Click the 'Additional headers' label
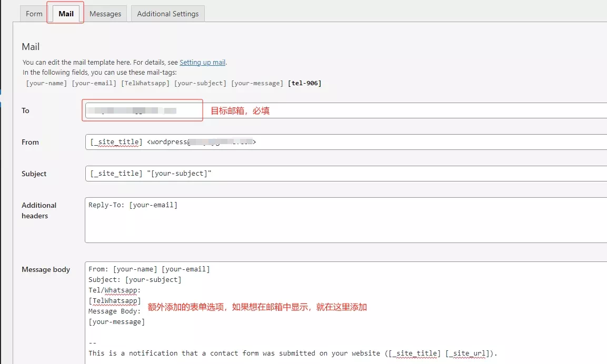607x364 pixels. [38, 210]
